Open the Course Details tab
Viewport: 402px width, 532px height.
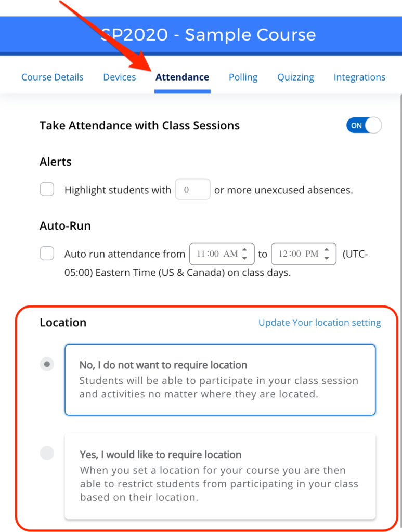click(52, 77)
